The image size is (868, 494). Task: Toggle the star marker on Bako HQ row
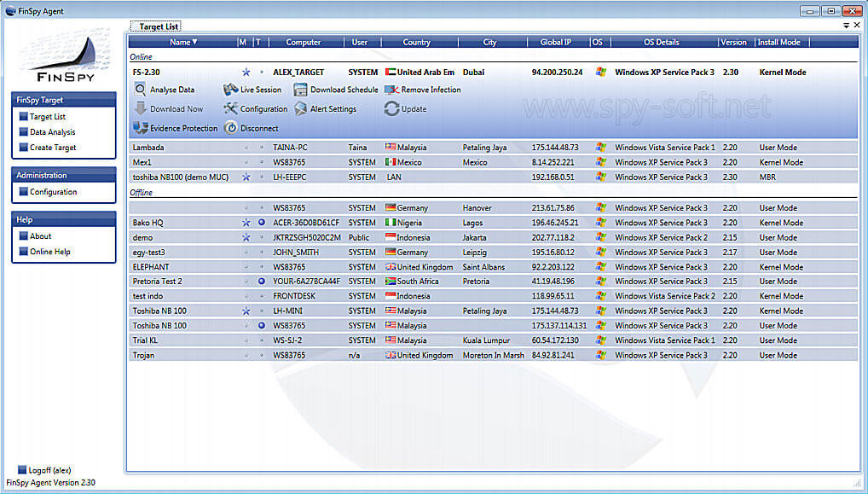(246, 223)
